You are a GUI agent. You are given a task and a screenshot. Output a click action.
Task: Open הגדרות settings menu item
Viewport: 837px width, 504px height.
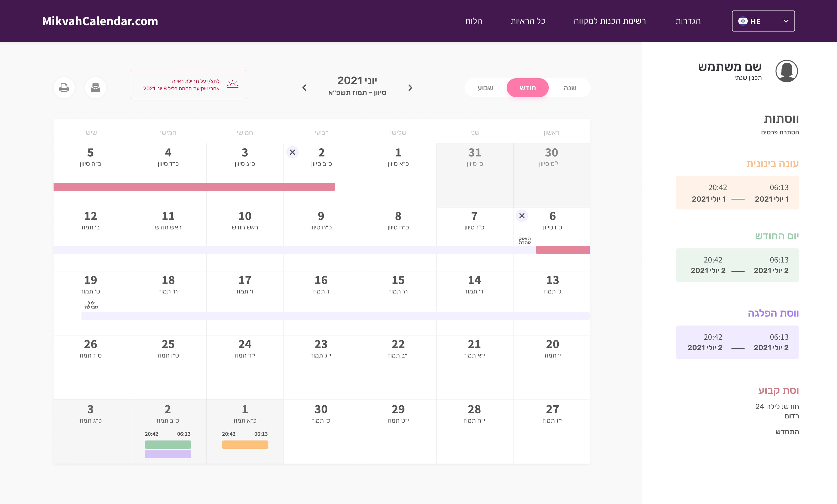coord(688,21)
